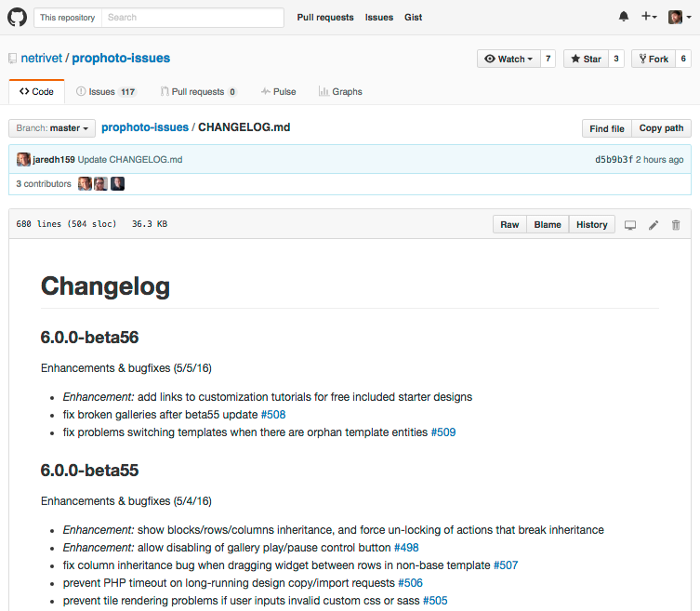Open Gist in top navigation
The height and width of the screenshot is (611, 700).
pyautogui.click(x=413, y=18)
